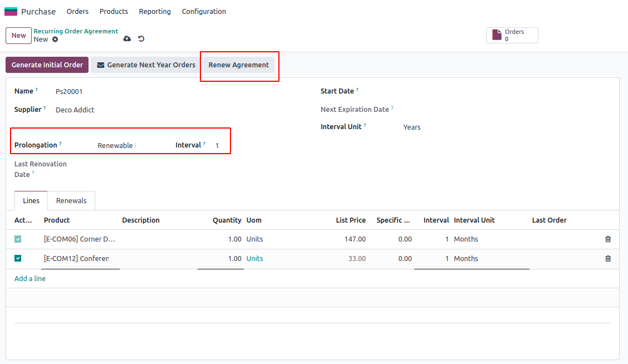Delete the Corner Desk line with trash icon
This screenshot has height=364, width=628.
[x=607, y=239]
